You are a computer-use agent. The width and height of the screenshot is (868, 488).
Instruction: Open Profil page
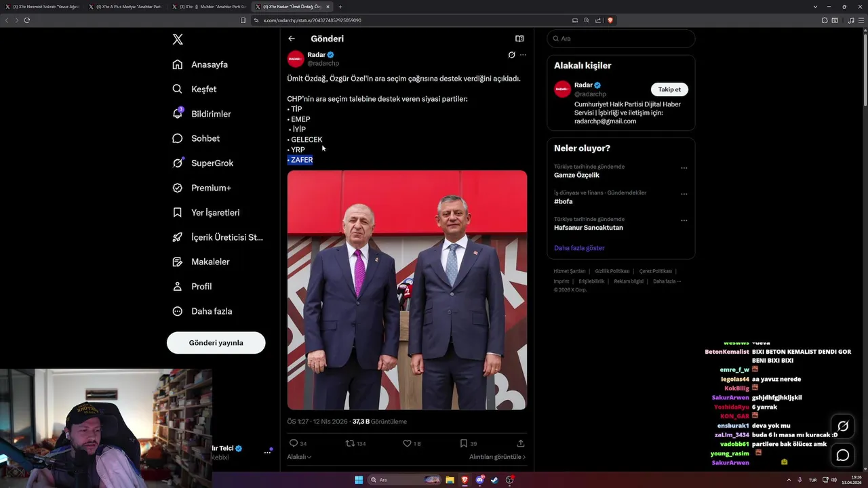(x=192, y=286)
